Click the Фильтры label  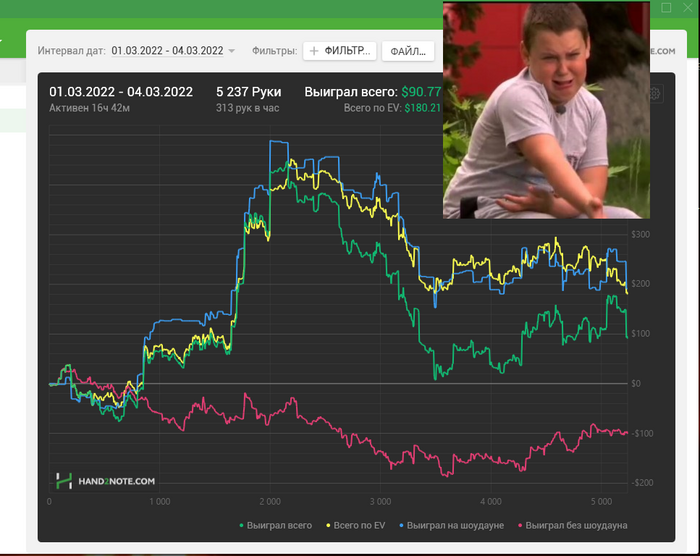click(275, 51)
